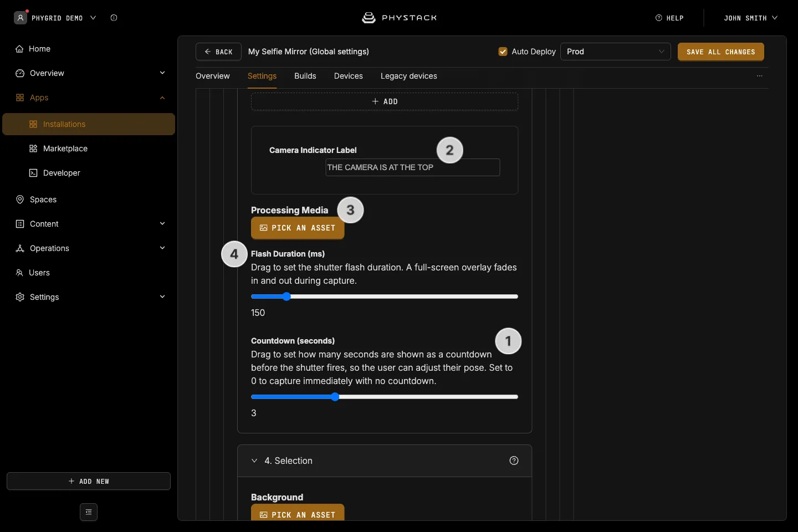Expand the Phygrid Demo tenant dropdown
The width and height of the screenshot is (798, 532).
[x=93, y=18]
